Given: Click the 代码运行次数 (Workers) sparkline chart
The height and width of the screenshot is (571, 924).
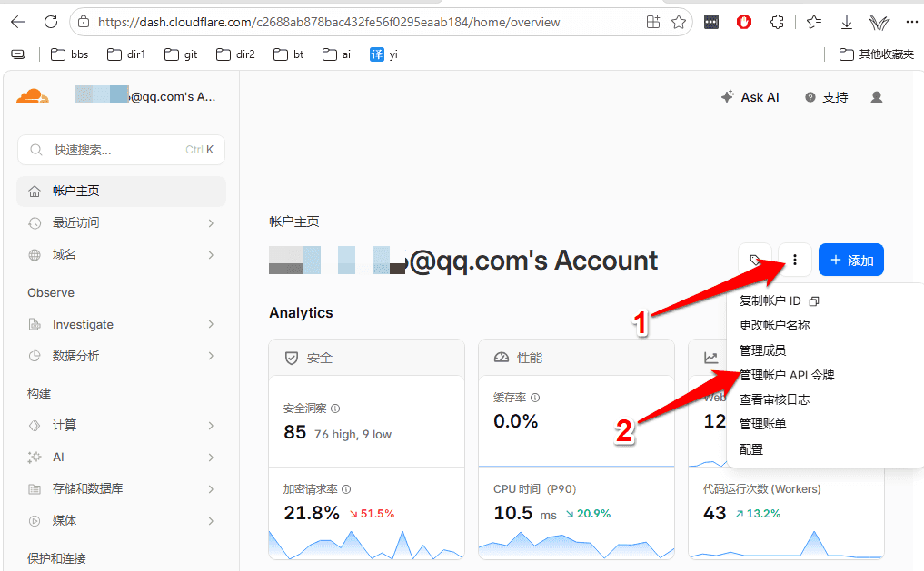Looking at the screenshot, I should [786, 545].
